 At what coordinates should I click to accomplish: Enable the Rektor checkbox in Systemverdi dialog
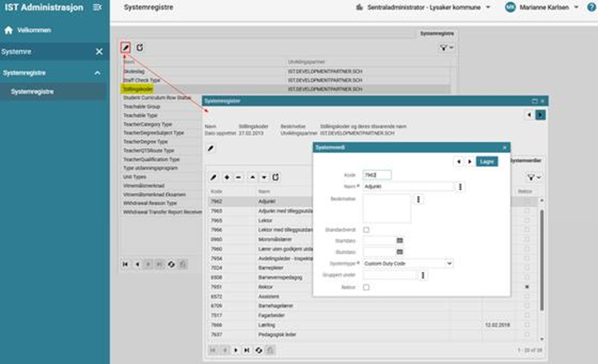click(366, 288)
